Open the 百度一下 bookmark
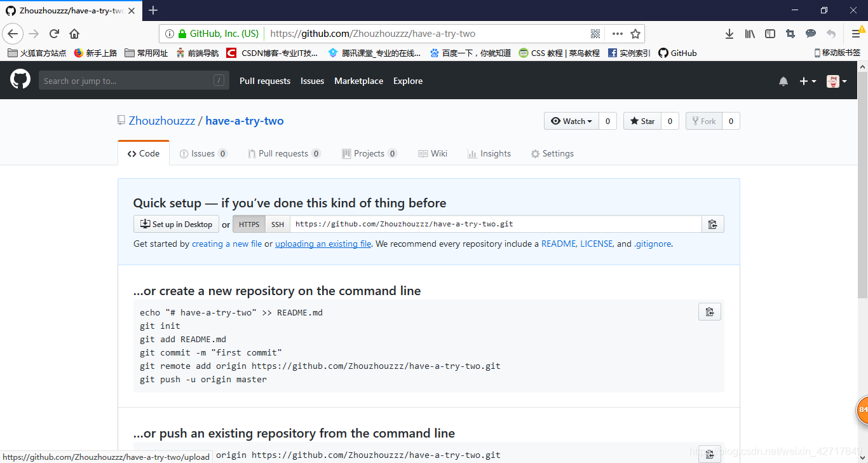This screenshot has height=463, width=868. click(470, 53)
